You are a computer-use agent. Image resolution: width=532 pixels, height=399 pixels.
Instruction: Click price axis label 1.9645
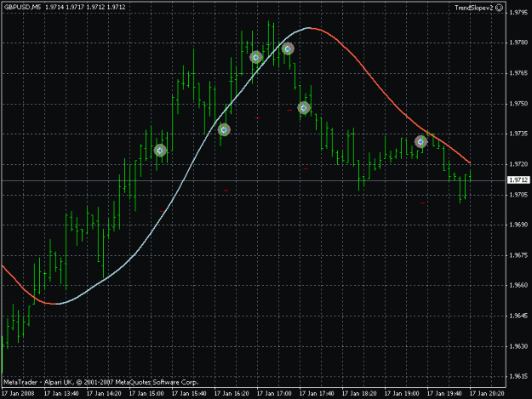click(x=518, y=316)
